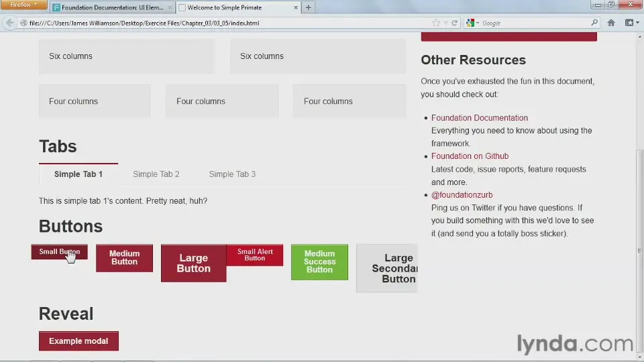Switch to Welcome to Simple Primate tab

click(238, 7)
